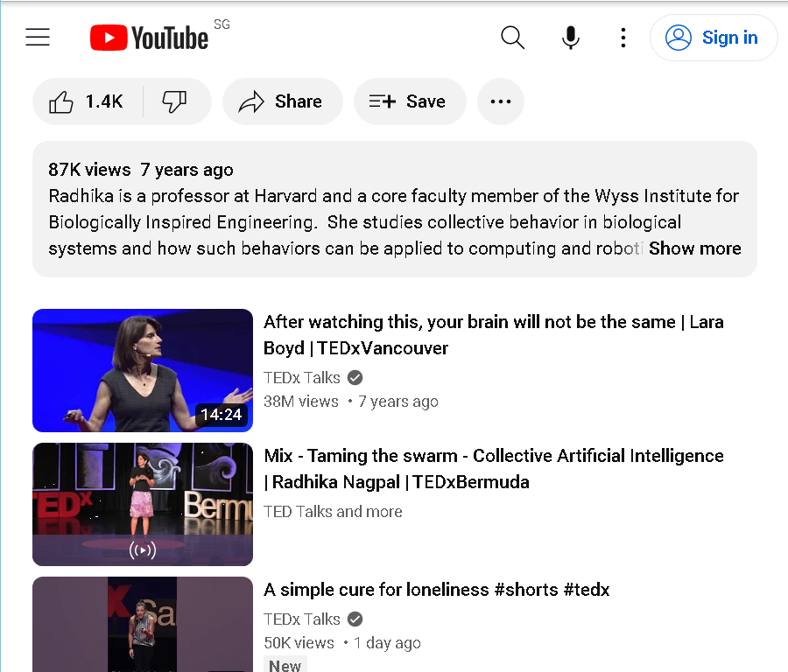Open more actions ellipsis button
The height and width of the screenshot is (672, 788).
[x=501, y=101]
